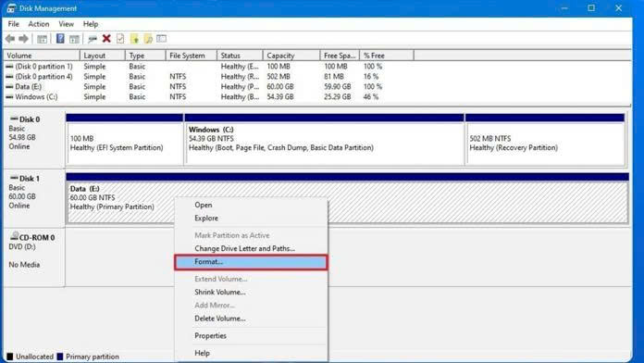Click the yellow folder with green arrow icon

[134, 39]
